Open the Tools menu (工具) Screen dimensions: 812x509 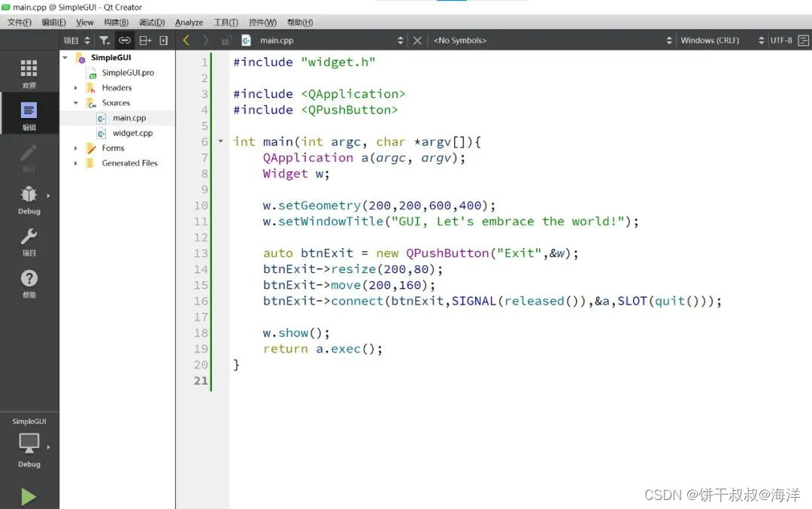226,23
